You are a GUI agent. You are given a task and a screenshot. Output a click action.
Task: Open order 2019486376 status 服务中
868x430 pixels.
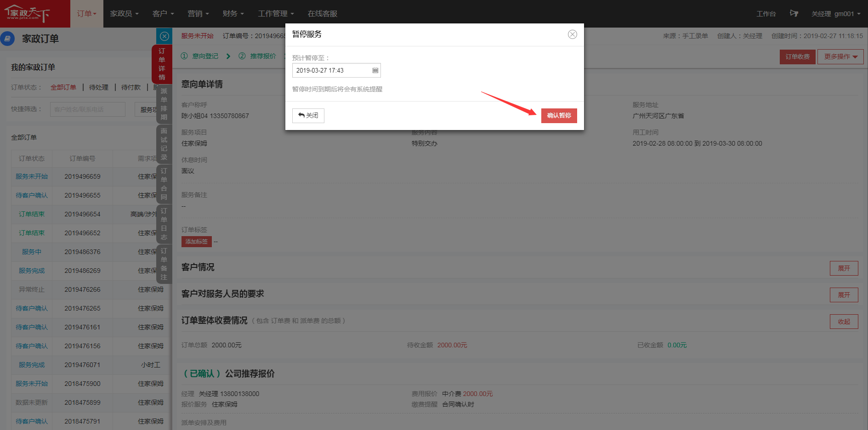point(32,252)
